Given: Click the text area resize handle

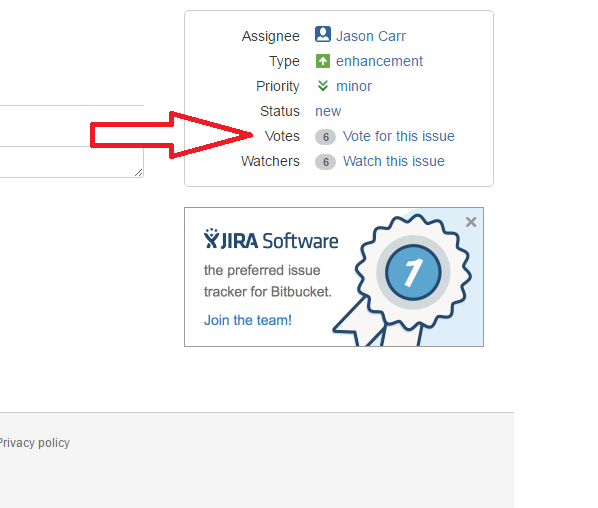Looking at the screenshot, I should coord(139,173).
